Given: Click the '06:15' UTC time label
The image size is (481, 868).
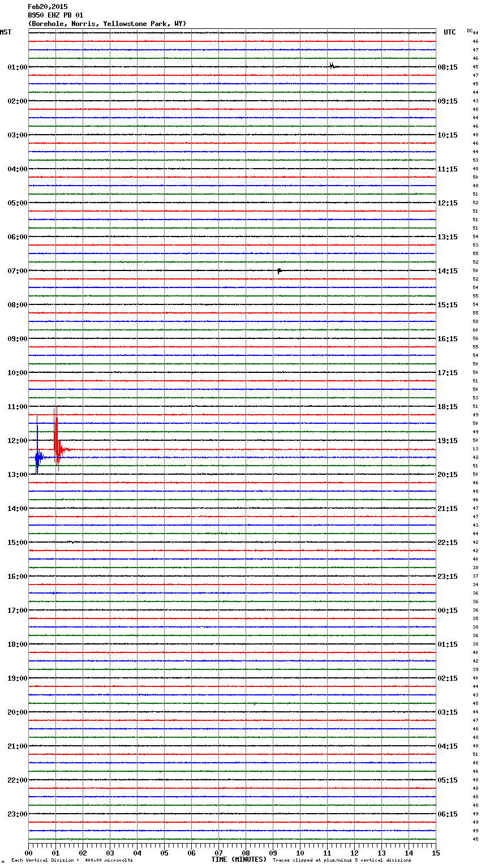Looking at the screenshot, I should (x=448, y=814).
